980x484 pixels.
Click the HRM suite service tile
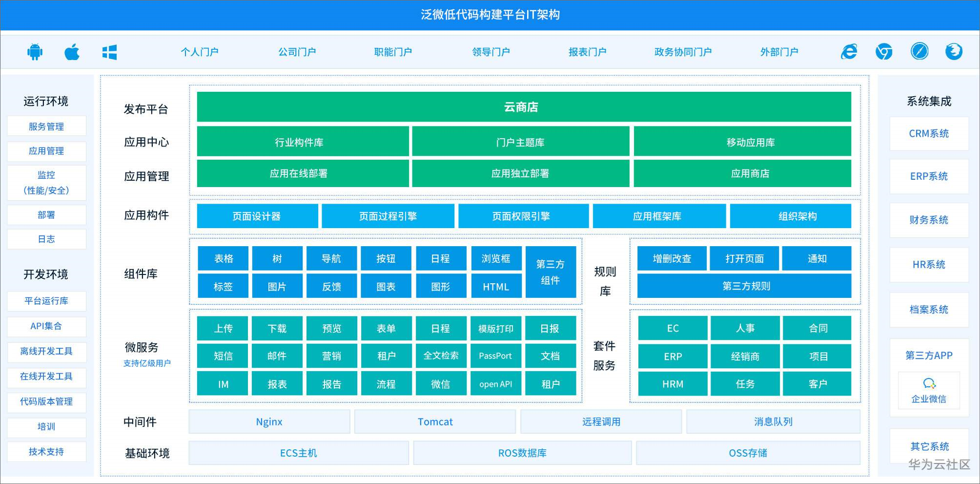673,384
